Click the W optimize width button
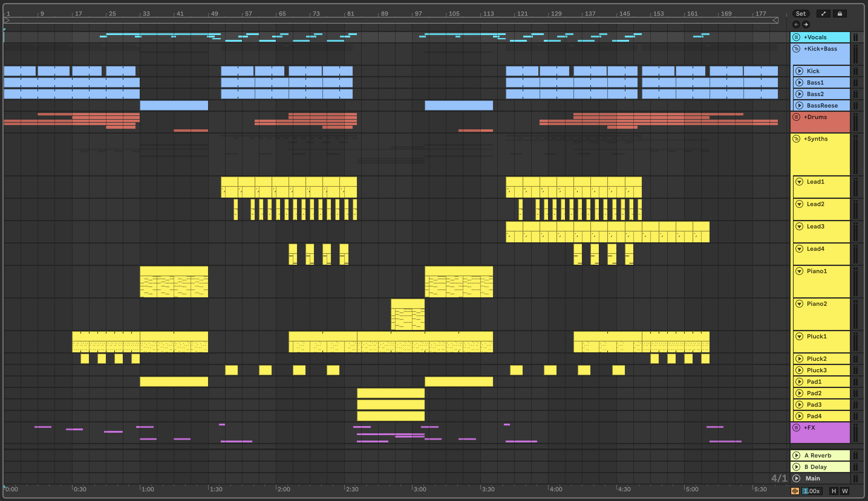Viewport: 868px width, 501px height. click(x=845, y=491)
